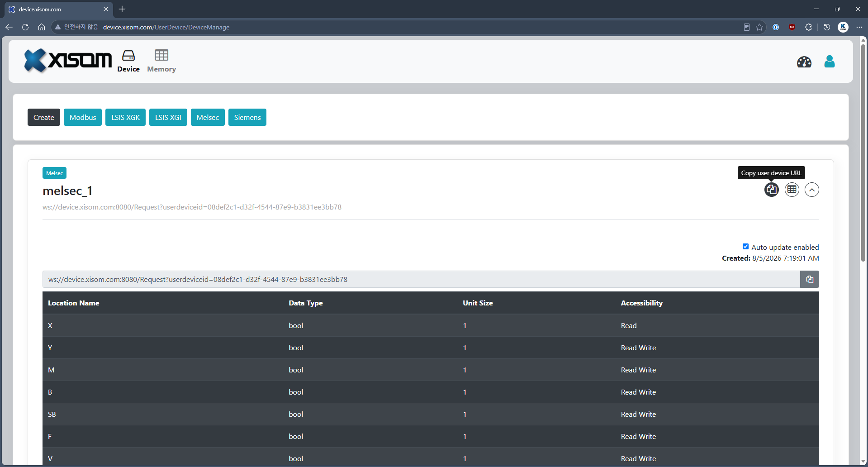Viewport: 868px width, 467px height.
Task: Select location name SB in table
Action: 52,414
